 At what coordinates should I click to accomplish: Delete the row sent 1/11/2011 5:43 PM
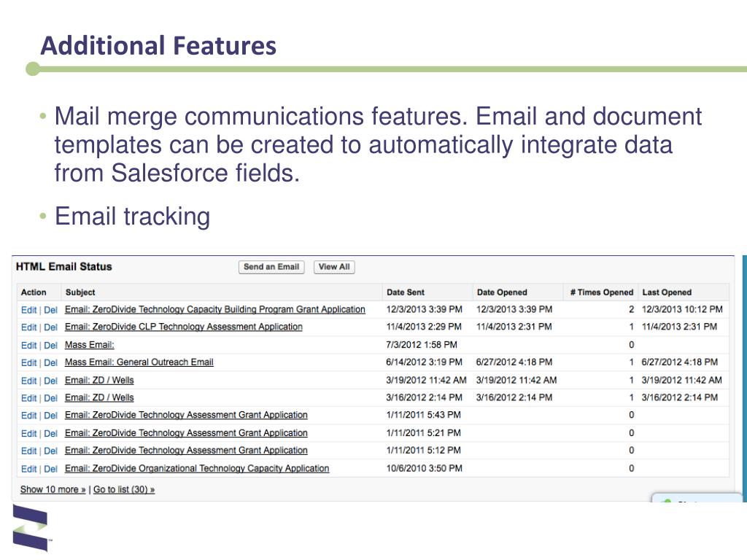point(50,416)
